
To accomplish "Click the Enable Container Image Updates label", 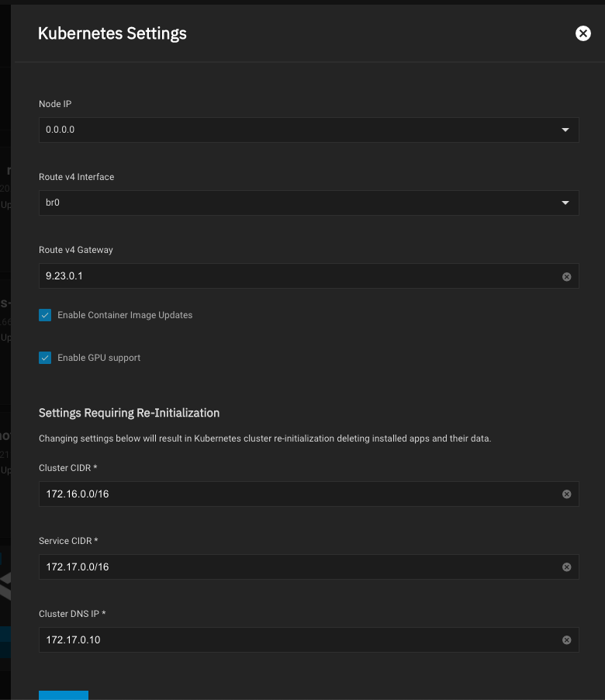I will click(125, 315).
